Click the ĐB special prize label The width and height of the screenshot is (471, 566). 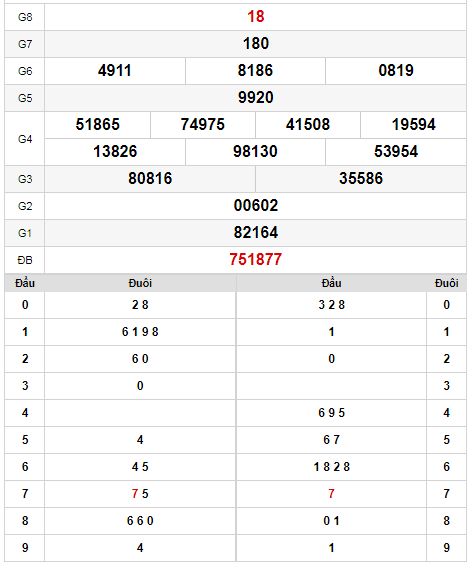pyautogui.click(x=25, y=260)
